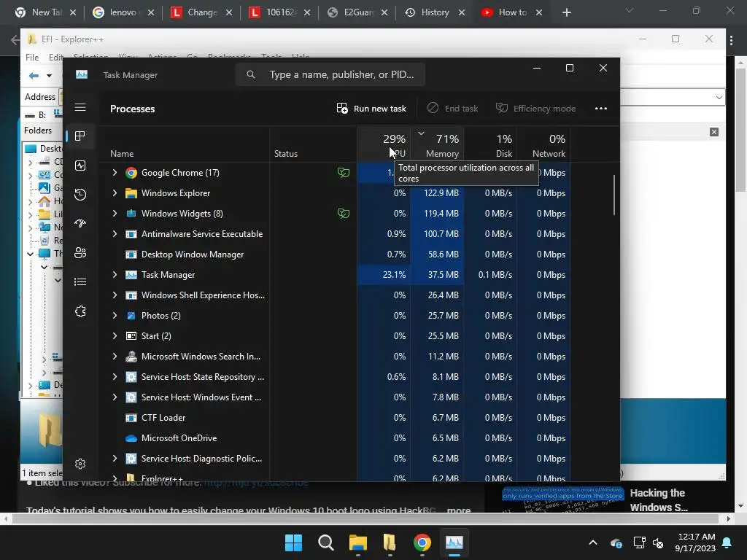Open Services page in Task Manager sidebar

80,311
